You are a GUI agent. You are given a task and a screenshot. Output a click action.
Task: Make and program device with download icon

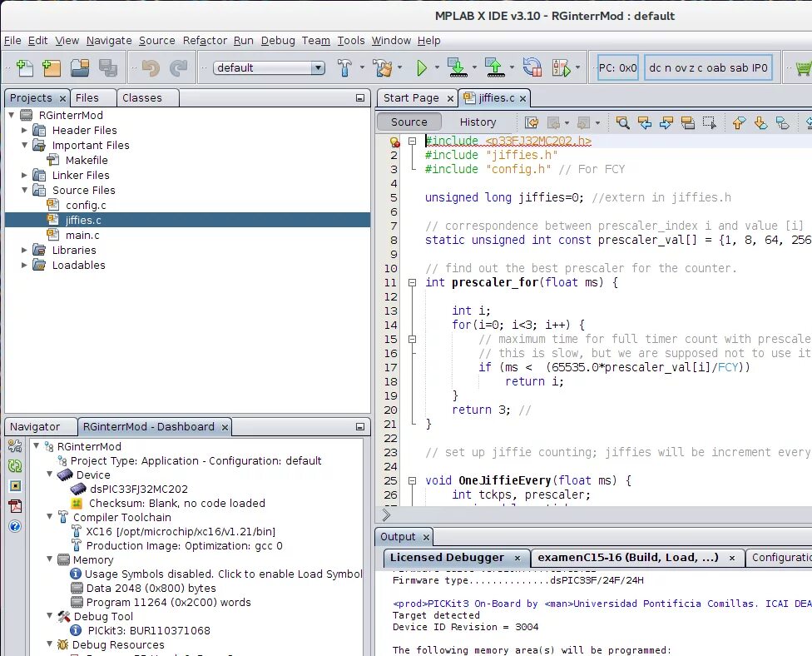click(x=458, y=67)
